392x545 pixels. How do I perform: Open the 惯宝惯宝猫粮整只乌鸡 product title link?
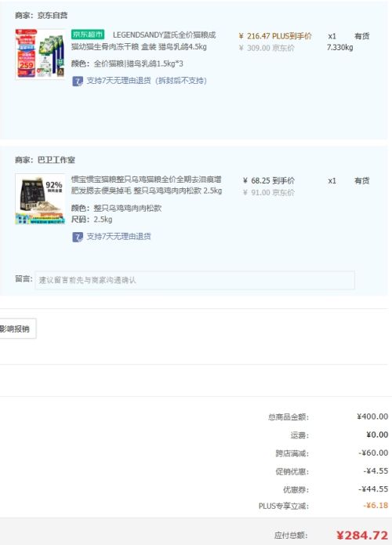(x=147, y=185)
